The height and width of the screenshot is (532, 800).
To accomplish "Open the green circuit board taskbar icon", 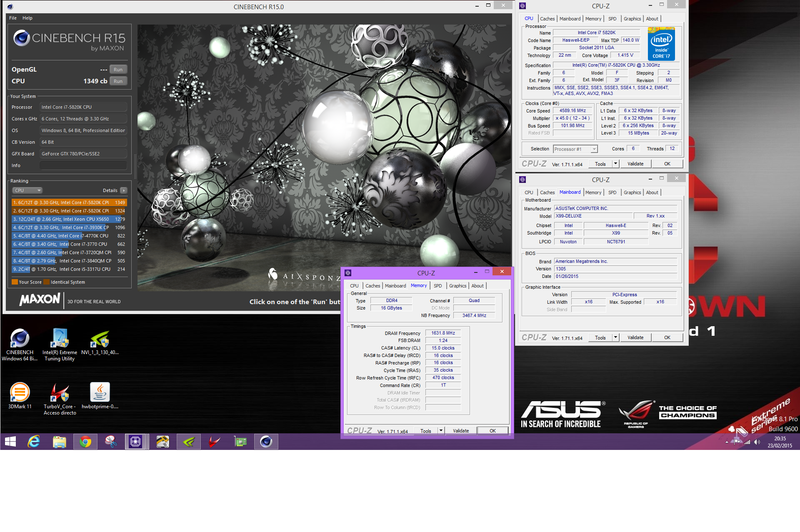I will click(x=240, y=442).
